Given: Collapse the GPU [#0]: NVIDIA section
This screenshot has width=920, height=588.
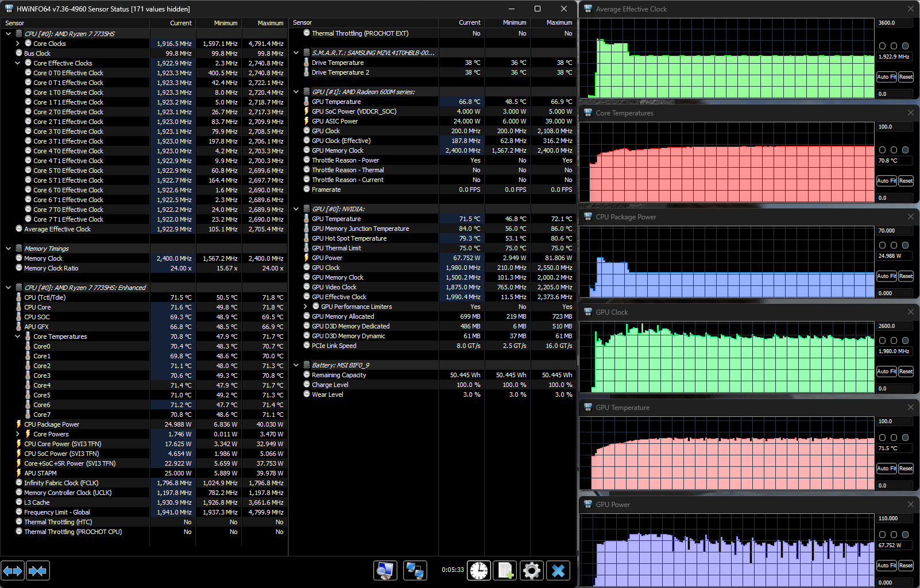Looking at the screenshot, I should coord(296,209).
